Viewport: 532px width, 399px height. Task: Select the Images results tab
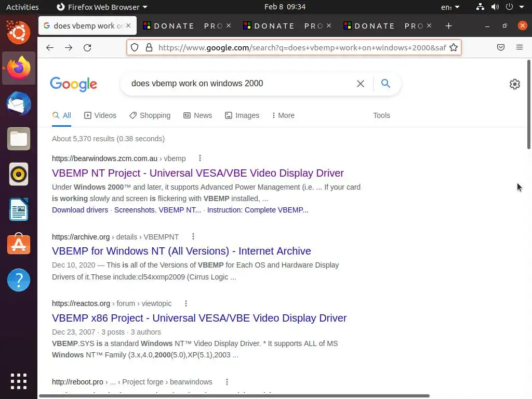(x=242, y=115)
